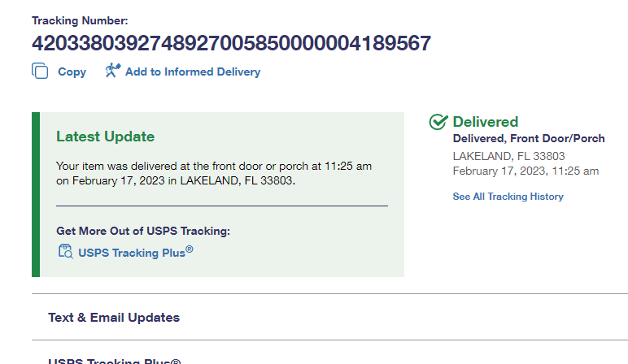Click the Informed Delivery mail icon
Image resolution: width=628 pixels, height=364 pixels.
(x=113, y=71)
